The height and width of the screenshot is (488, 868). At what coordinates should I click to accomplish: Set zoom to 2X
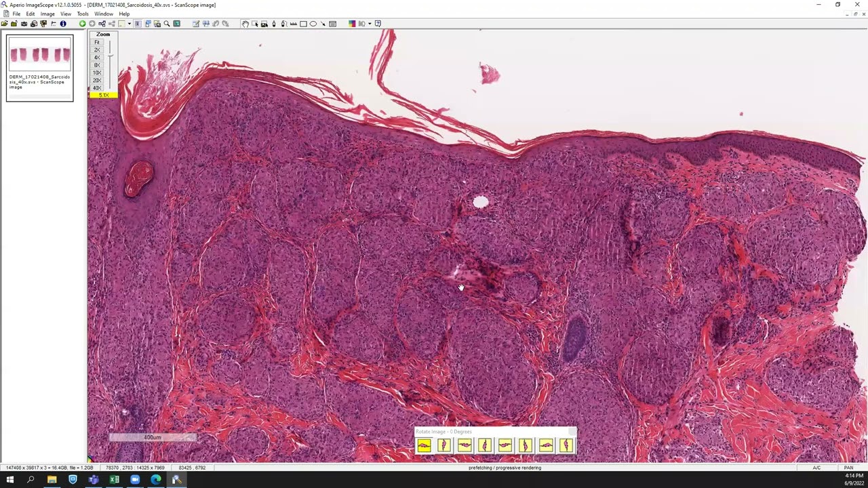click(x=97, y=50)
